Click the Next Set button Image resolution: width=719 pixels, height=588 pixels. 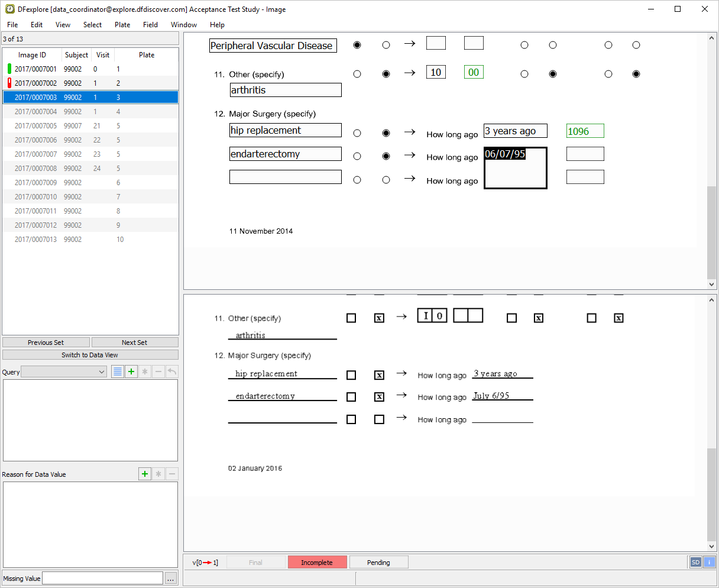click(x=135, y=343)
